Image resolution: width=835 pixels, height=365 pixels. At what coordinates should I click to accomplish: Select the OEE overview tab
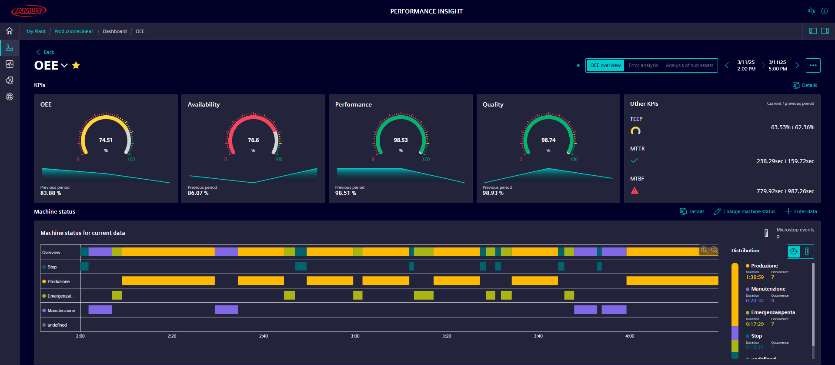point(605,65)
